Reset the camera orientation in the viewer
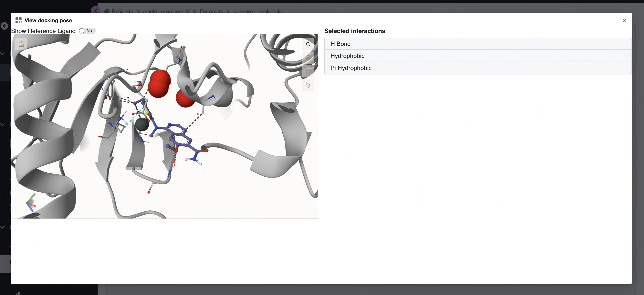The height and width of the screenshot is (295, 644). pos(308,44)
